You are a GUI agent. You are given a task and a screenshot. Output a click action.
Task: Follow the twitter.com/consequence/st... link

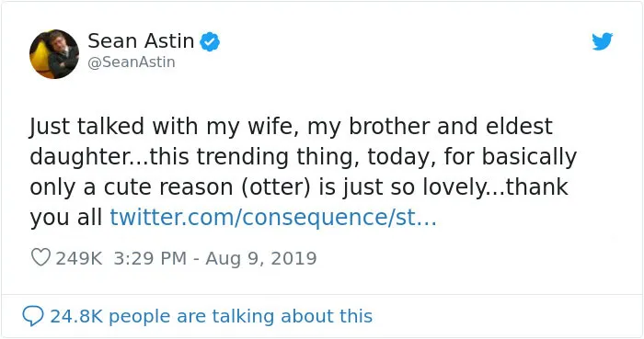pyautogui.click(x=273, y=217)
